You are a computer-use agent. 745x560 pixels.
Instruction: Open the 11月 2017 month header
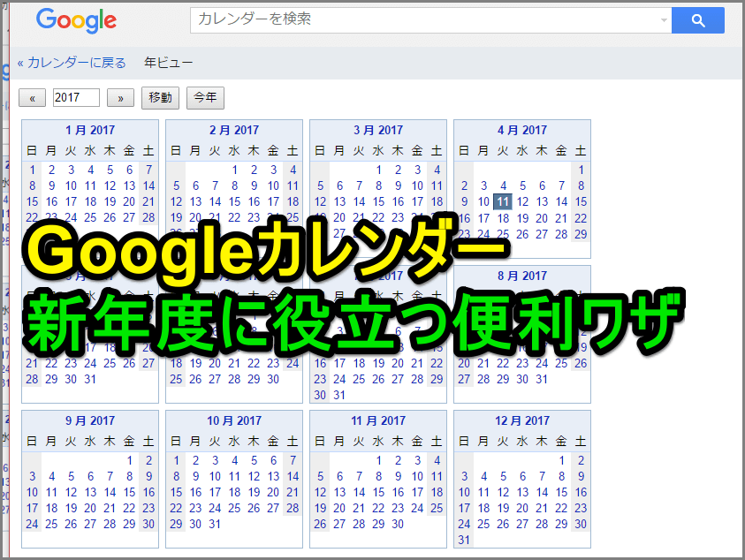pyautogui.click(x=378, y=420)
